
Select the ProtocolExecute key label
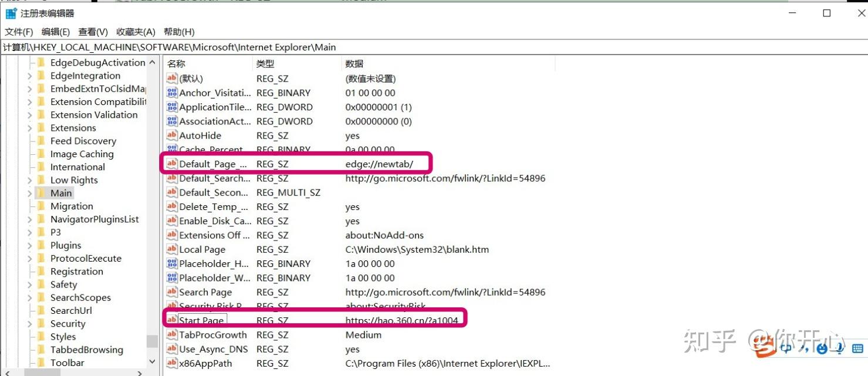tap(86, 259)
